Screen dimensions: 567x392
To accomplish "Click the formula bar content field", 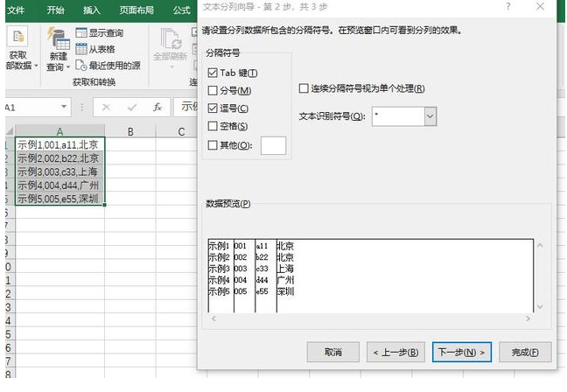I will click(185, 107).
